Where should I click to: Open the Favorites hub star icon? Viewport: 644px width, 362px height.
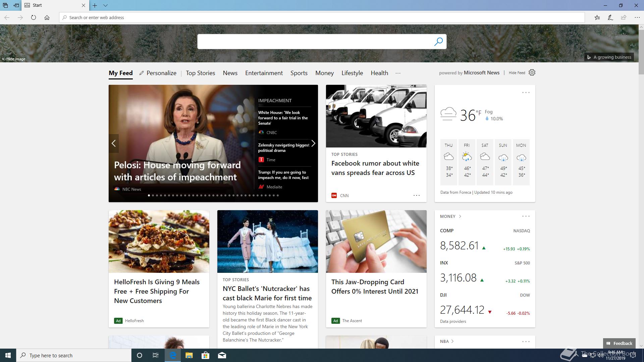tap(597, 17)
